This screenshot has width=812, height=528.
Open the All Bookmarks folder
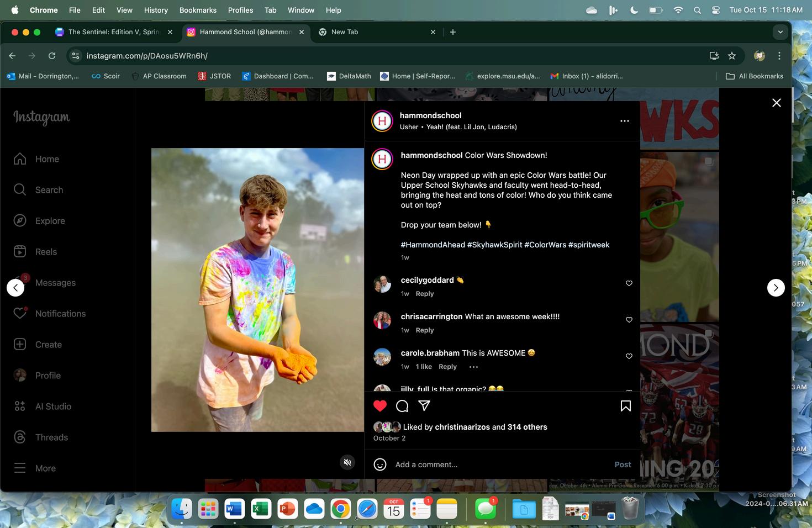pyautogui.click(x=754, y=76)
